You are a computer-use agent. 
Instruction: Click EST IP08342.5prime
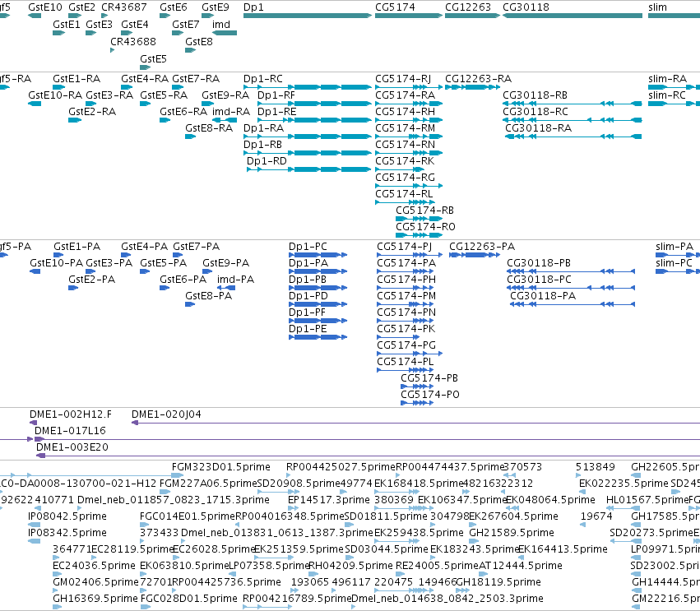pyautogui.click(x=35, y=541)
